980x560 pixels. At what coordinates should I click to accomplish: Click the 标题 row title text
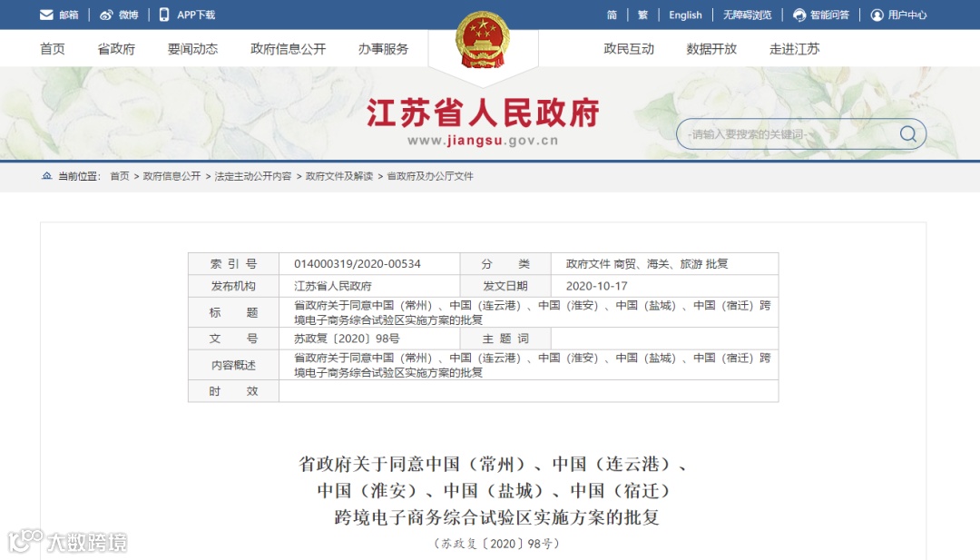pyautogui.click(x=533, y=312)
